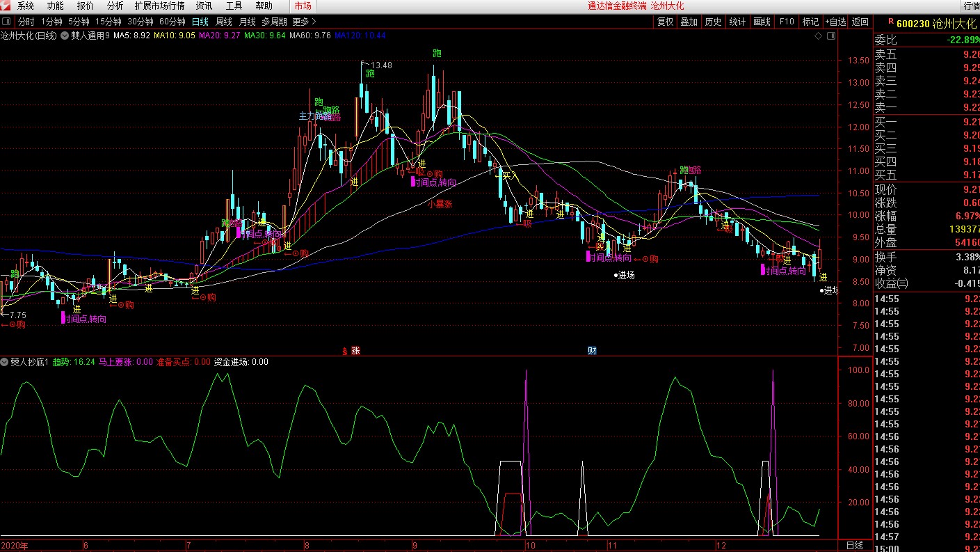The height and width of the screenshot is (552, 980).
Task: Switch to the 市场 tab
Action: (x=303, y=6)
